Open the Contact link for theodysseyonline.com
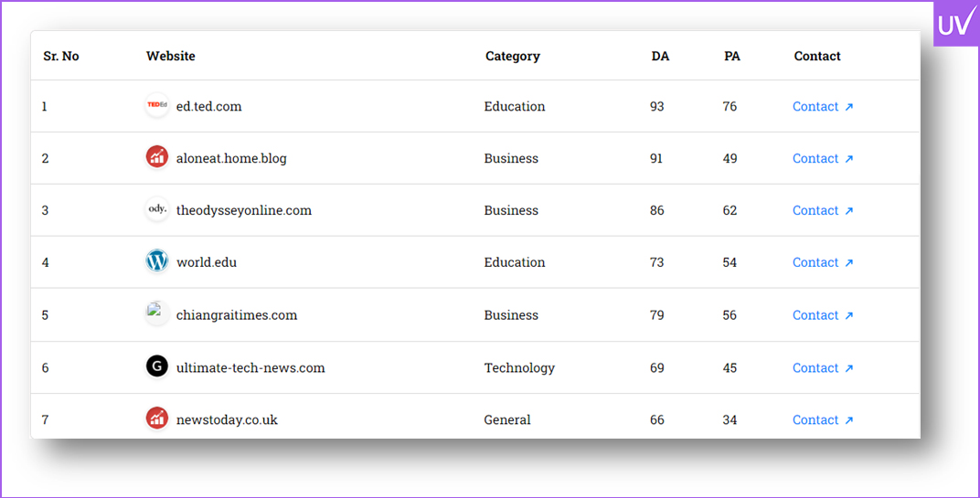This screenshot has width=980, height=498. point(822,211)
